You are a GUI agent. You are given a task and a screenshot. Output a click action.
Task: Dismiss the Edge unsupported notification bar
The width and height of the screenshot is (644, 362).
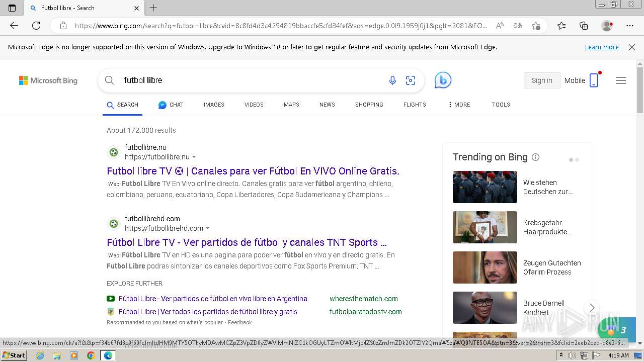(632, 47)
